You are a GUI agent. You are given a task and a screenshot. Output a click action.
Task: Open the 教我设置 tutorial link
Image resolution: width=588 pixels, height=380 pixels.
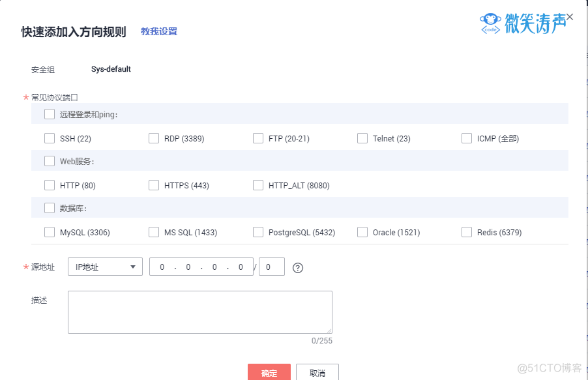pos(159,31)
